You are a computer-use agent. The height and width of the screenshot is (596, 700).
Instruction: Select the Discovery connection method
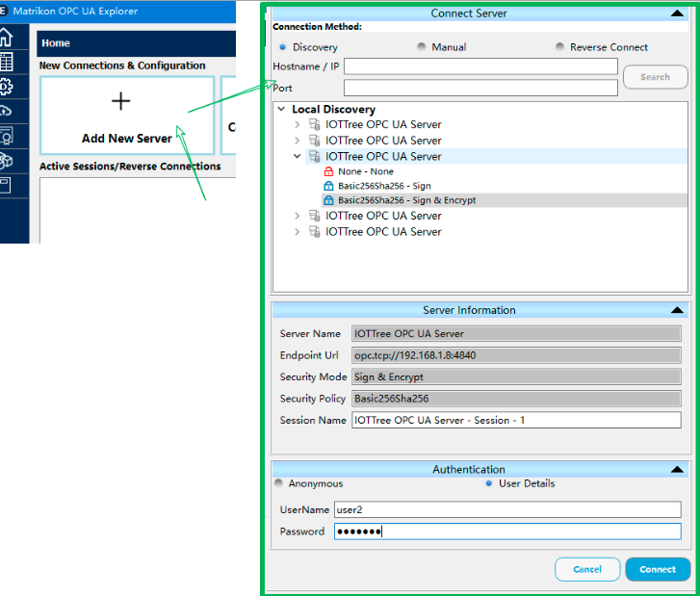[282, 47]
